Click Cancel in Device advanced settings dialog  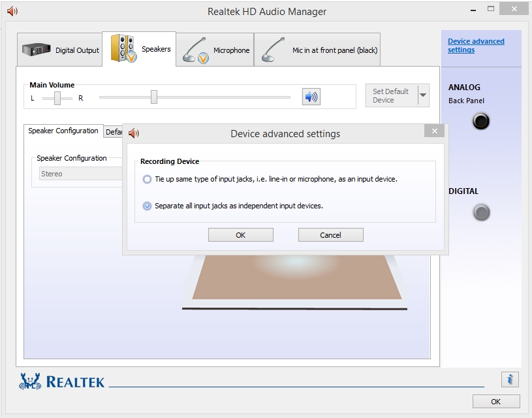330,235
